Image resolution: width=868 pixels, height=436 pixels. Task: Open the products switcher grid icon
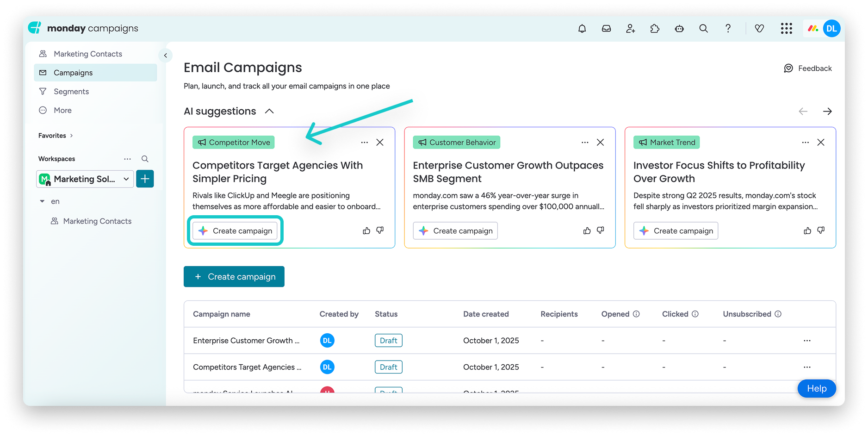(787, 29)
